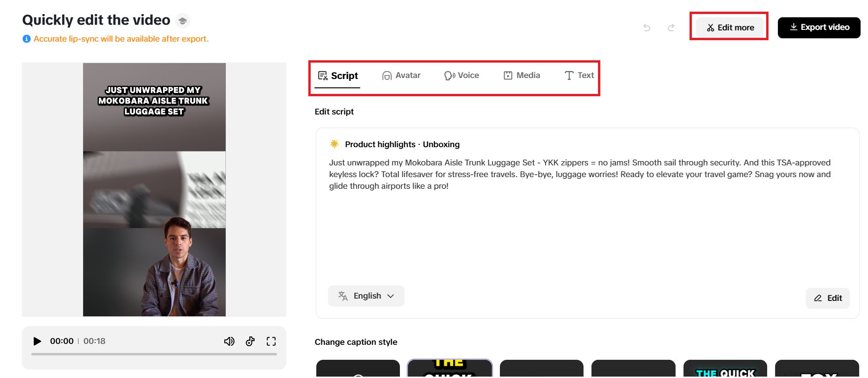Open the English language dropdown

pyautogui.click(x=366, y=296)
